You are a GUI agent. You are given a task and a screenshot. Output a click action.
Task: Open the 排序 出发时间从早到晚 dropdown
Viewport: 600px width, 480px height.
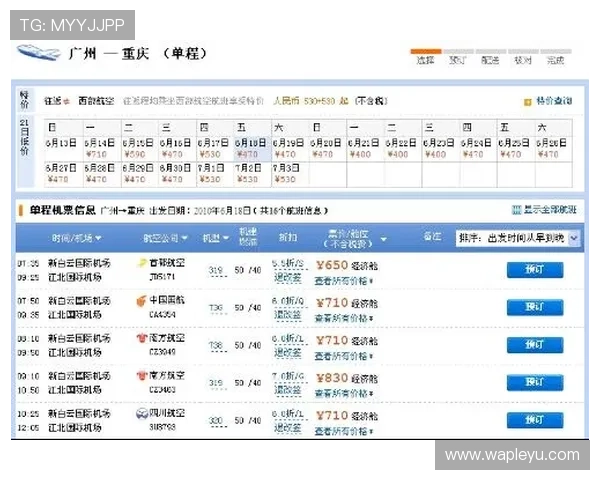coord(518,238)
